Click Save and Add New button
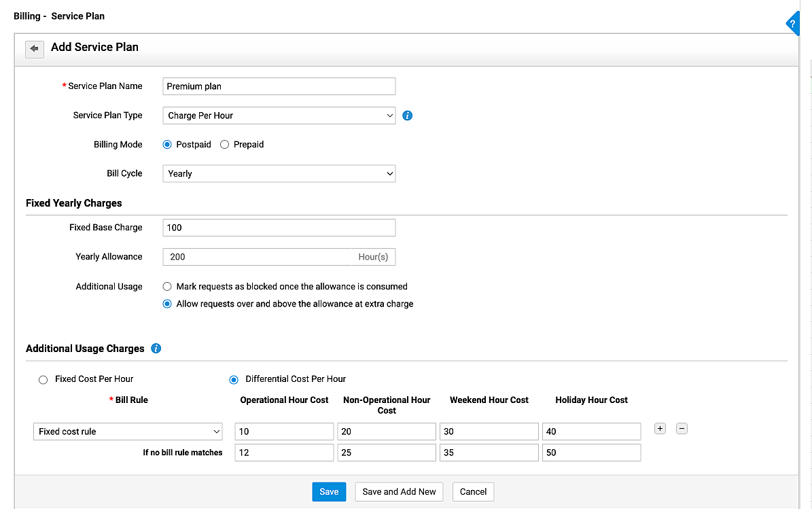 pos(399,492)
